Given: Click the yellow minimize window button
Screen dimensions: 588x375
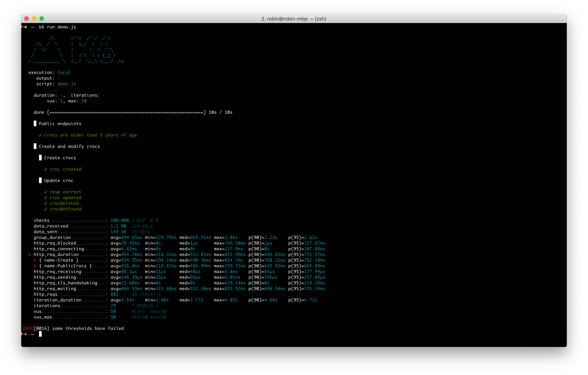Looking at the screenshot, I should (34, 19).
